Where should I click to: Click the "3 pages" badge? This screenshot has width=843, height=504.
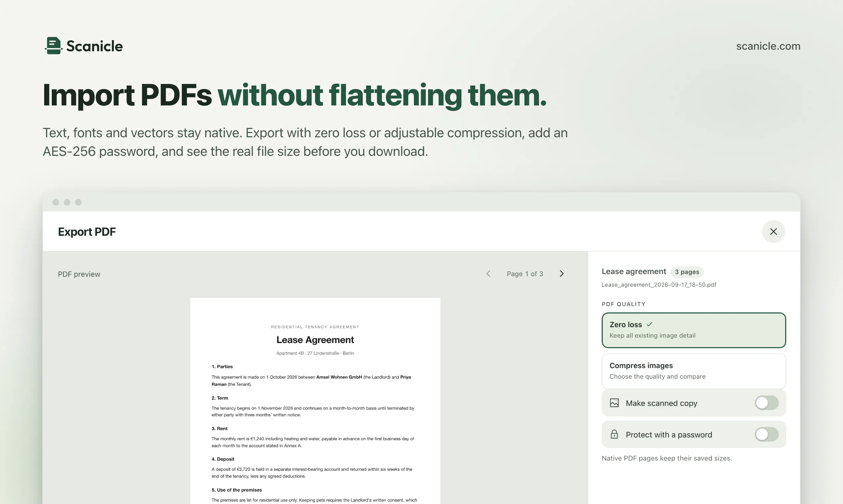(x=687, y=272)
